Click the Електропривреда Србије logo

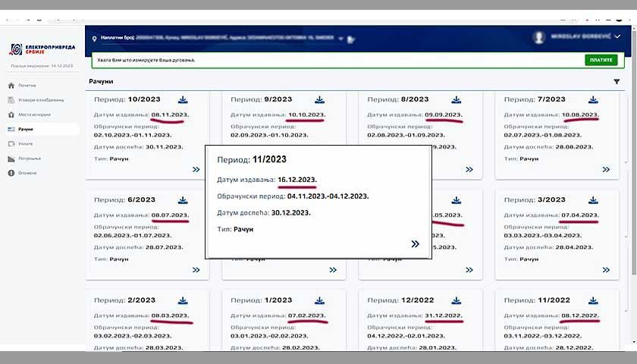point(42,49)
